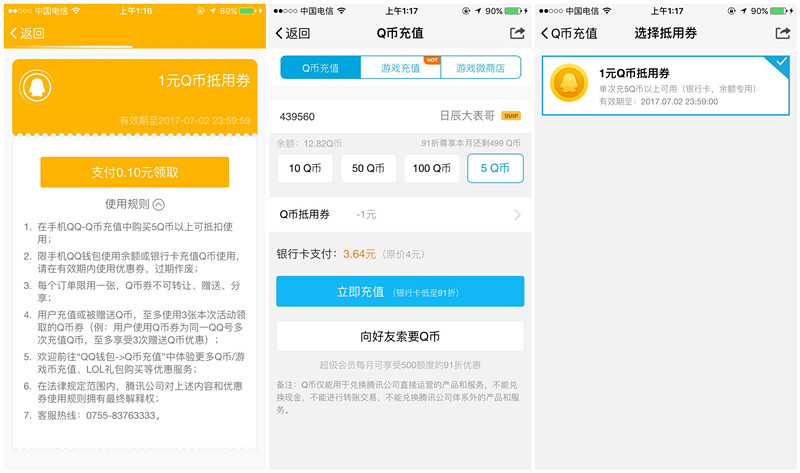800x473 pixels.
Task: Switch to the Q币充值 tab
Action: click(x=320, y=68)
